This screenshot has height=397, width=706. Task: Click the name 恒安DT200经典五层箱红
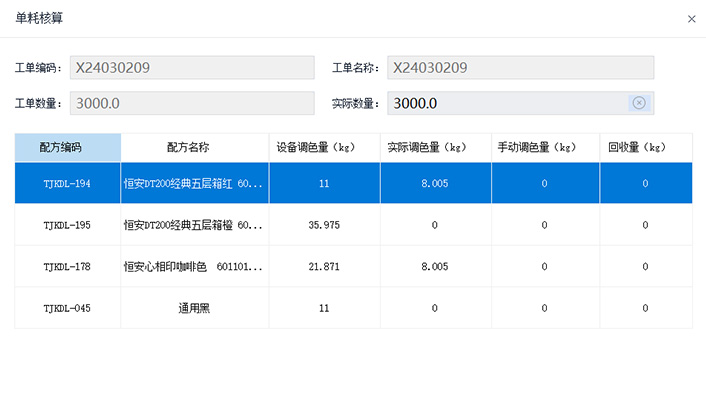pos(195,183)
